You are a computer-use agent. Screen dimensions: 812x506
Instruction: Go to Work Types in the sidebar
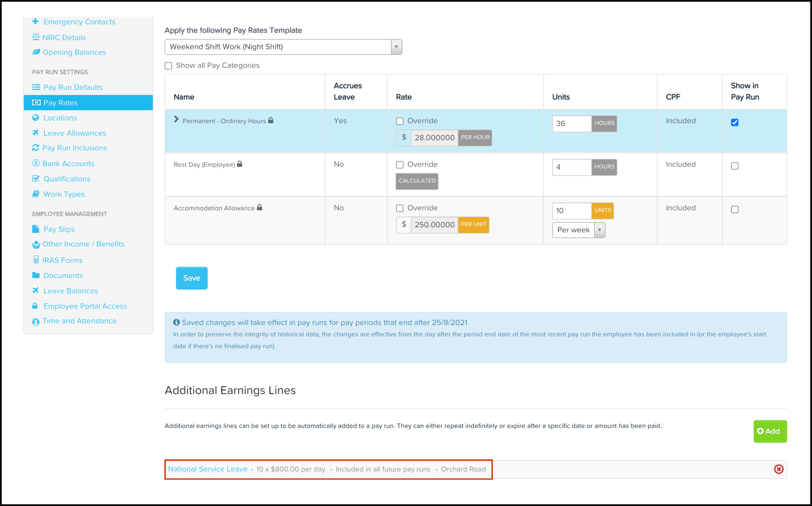(x=64, y=194)
